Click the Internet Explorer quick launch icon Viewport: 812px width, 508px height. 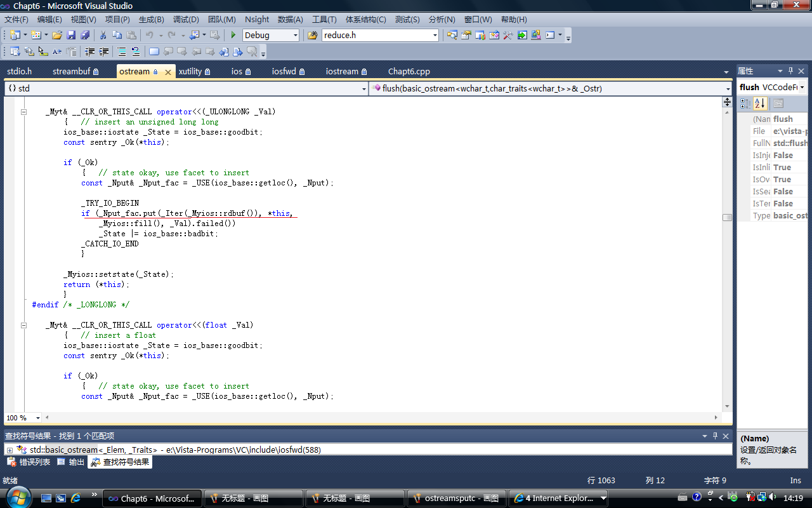point(76,498)
